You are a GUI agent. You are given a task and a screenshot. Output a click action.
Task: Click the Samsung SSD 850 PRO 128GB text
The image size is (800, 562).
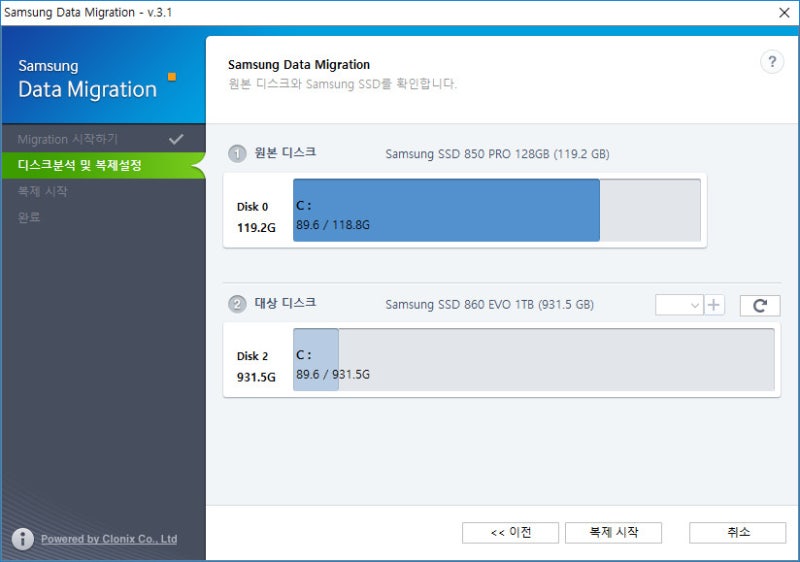pyautogui.click(x=497, y=154)
